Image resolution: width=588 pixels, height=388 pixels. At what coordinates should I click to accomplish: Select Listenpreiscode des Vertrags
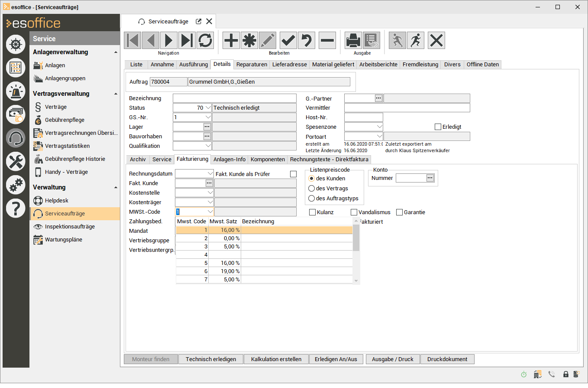(x=311, y=188)
